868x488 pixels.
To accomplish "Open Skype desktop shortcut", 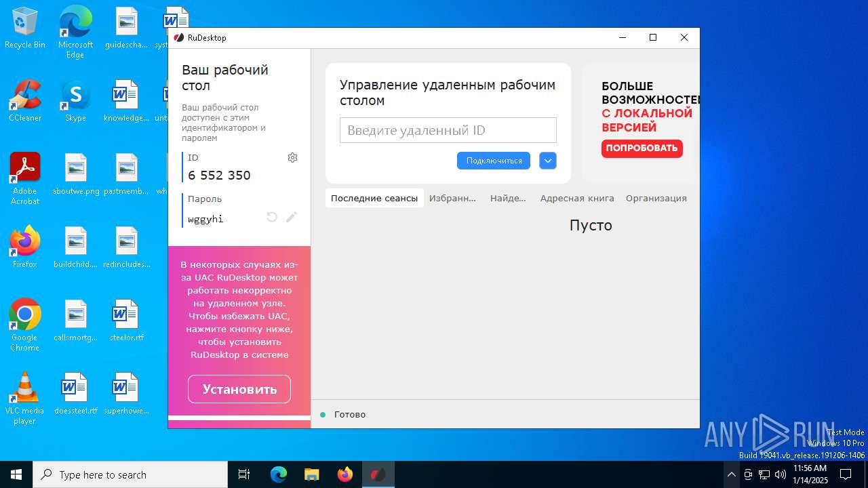I will [75, 101].
